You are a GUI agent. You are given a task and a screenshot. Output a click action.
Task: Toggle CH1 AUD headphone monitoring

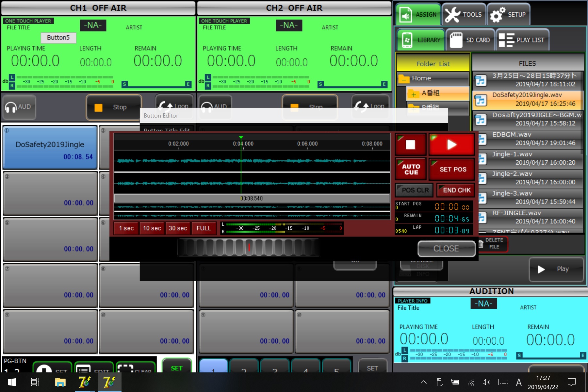point(18,107)
